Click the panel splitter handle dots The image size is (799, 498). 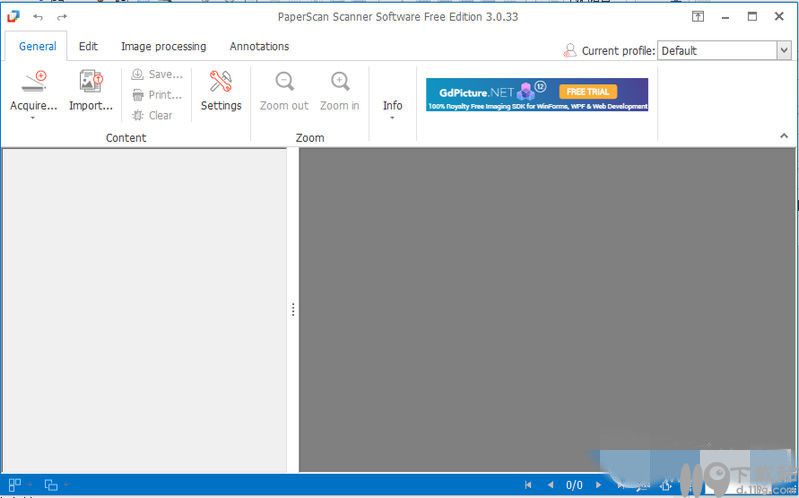pos(293,309)
